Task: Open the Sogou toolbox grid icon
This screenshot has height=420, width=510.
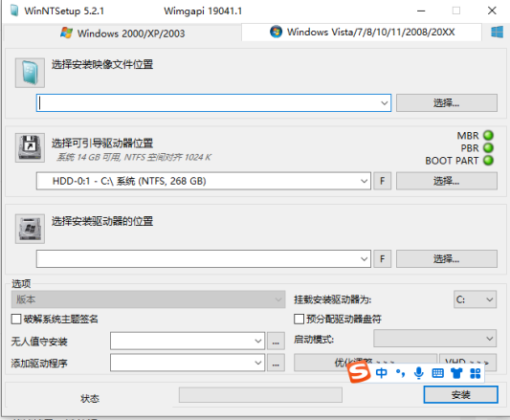Action: [476, 373]
